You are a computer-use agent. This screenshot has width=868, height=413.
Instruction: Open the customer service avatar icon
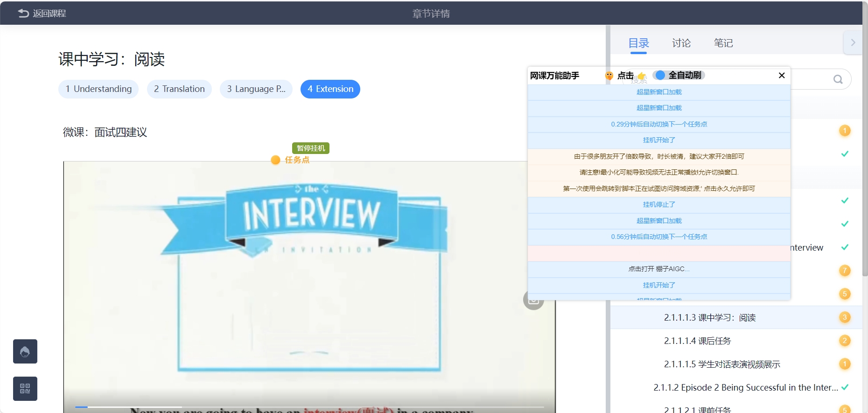click(x=25, y=351)
